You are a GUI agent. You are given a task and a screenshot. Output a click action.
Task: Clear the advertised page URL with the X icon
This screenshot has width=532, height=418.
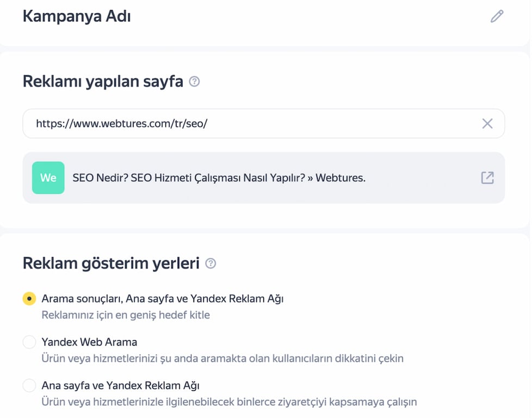point(488,124)
